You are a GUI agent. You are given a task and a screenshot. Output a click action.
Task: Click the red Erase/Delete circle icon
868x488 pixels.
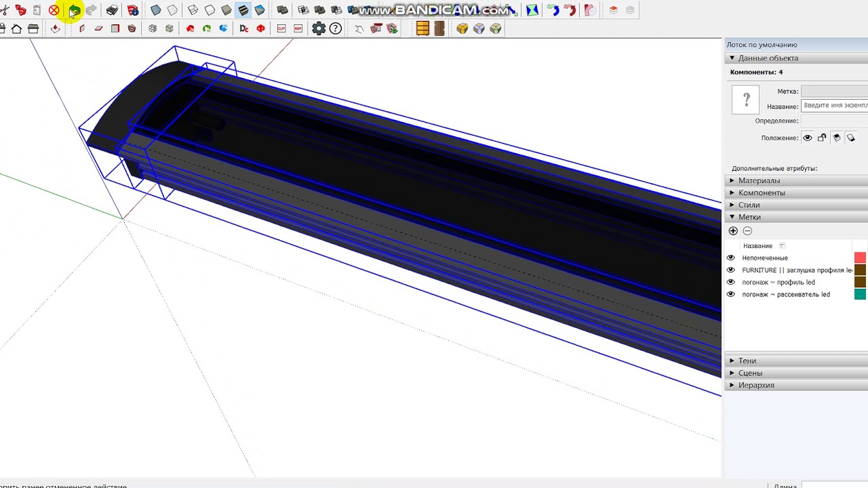point(54,10)
